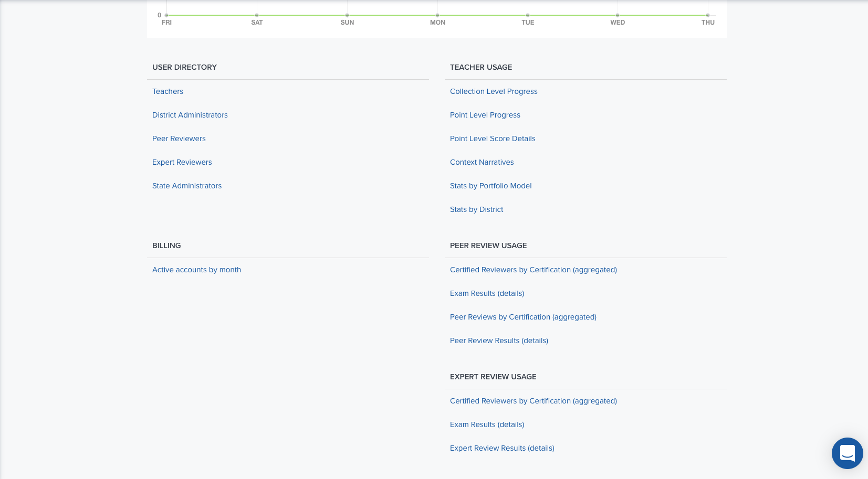Open State Administrators link
This screenshot has width=868, height=479.
(187, 186)
